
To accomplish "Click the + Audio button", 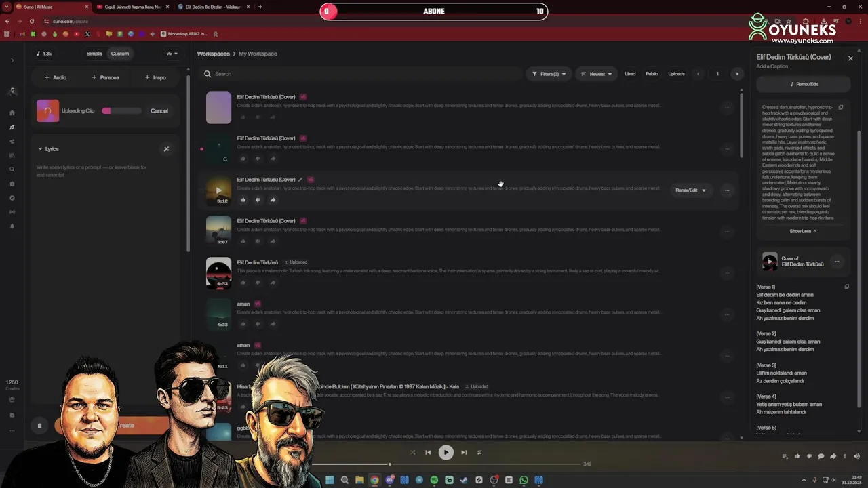I will [56, 77].
